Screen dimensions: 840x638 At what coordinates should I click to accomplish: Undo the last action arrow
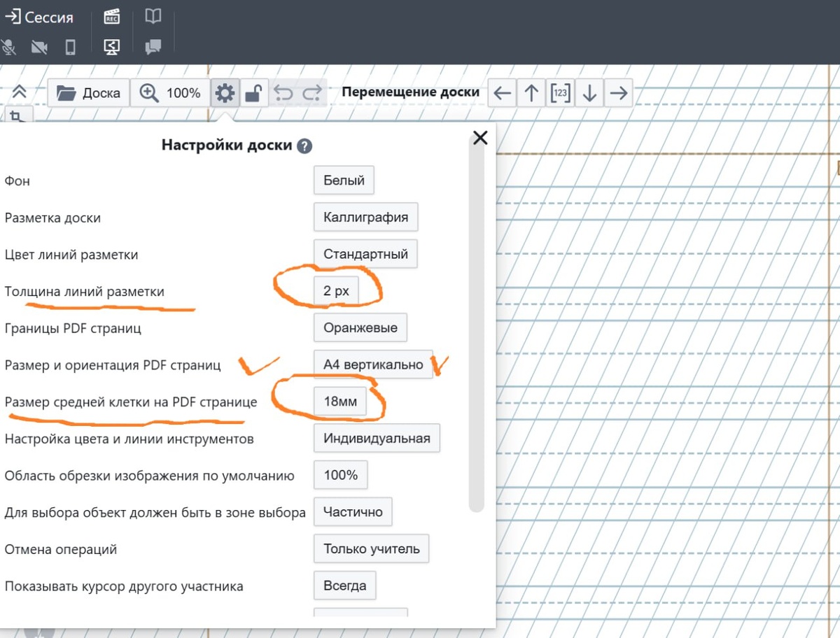pos(283,92)
